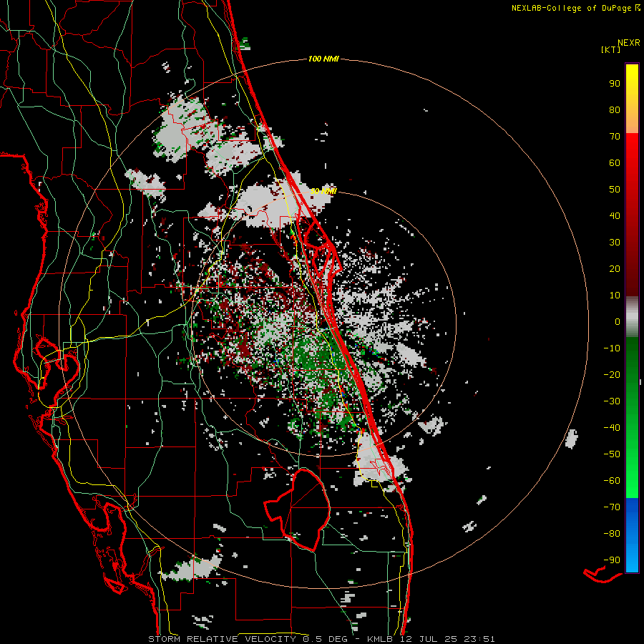Select the positive 20 scale value
Screen dimensions: 644x644
tap(615, 268)
